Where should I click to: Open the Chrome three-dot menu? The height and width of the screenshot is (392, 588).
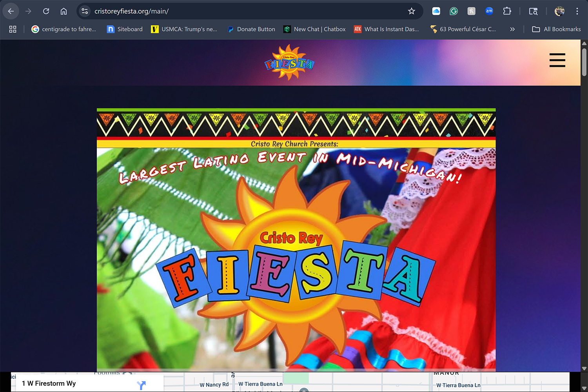pyautogui.click(x=577, y=11)
